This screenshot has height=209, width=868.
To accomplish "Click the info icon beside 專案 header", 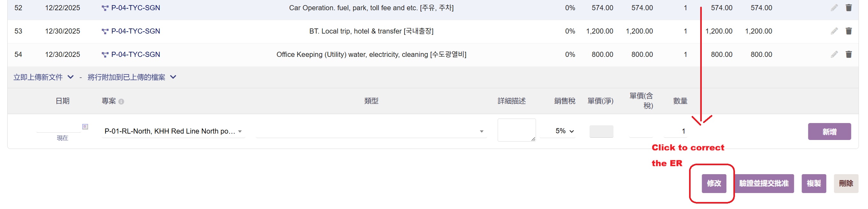I will pos(121,102).
